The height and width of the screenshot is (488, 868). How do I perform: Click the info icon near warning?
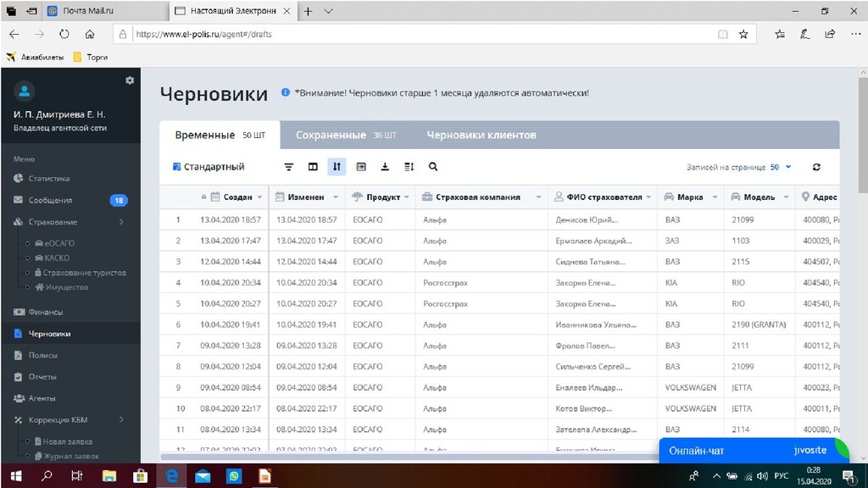click(285, 92)
